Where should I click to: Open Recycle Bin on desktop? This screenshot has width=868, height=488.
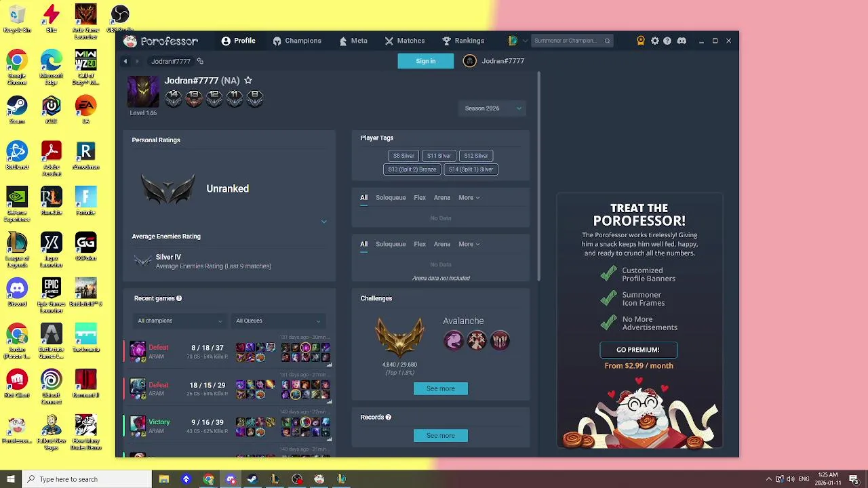click(17, 18)
